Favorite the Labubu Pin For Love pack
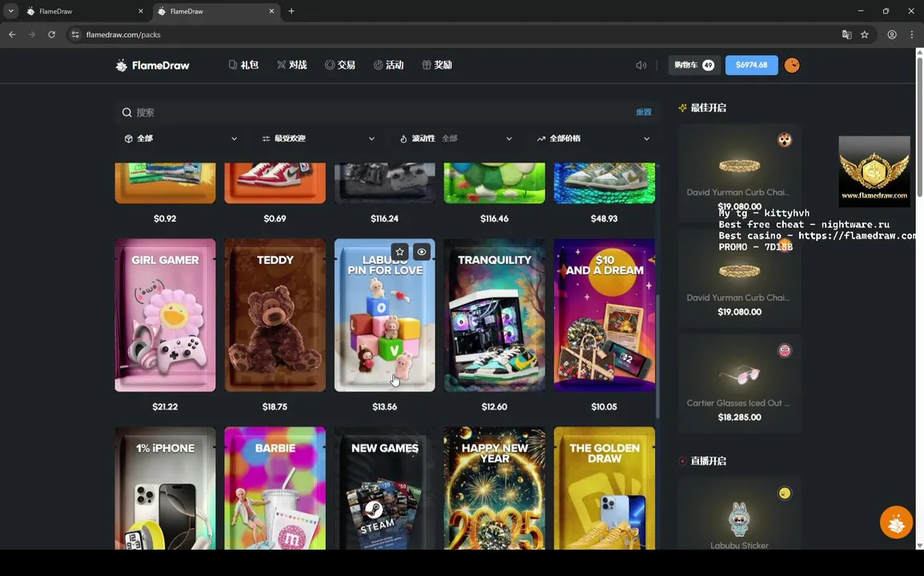Image resolution: width=924 pixels, height=576 pixels. [x=400, y=252]
